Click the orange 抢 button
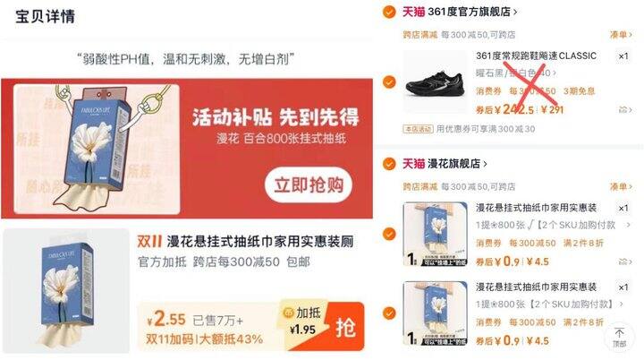The image size is (644, 360). (346, 328)
